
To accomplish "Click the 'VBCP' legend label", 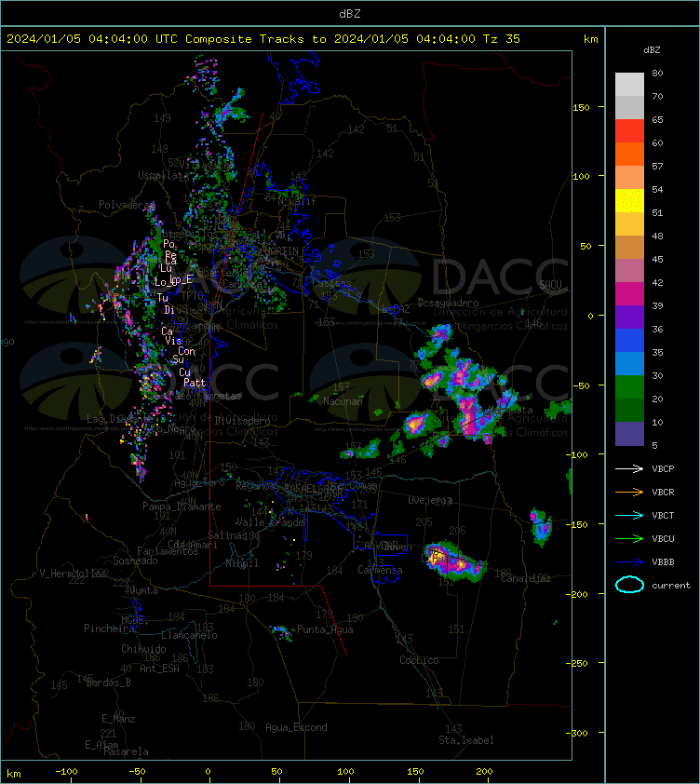I will [x=663, y=469].
